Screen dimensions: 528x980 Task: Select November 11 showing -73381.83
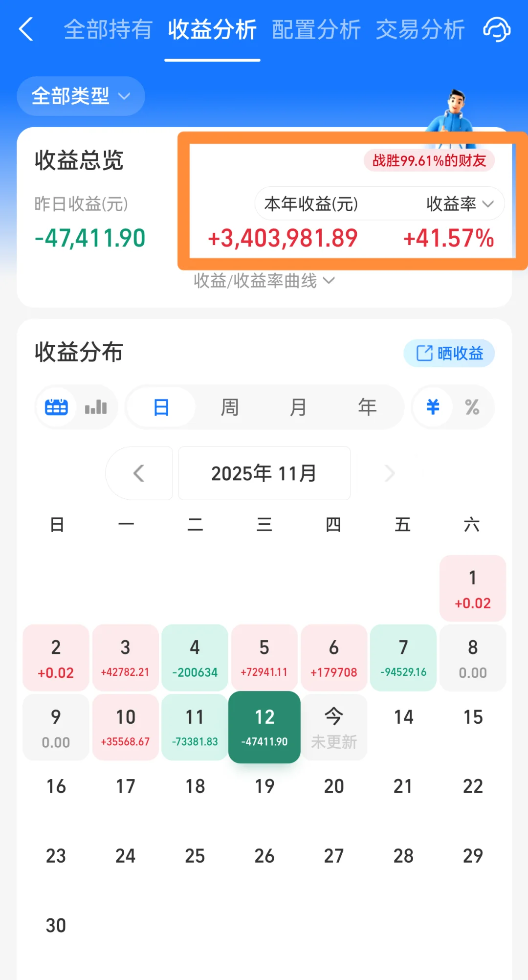click(195, 727)
